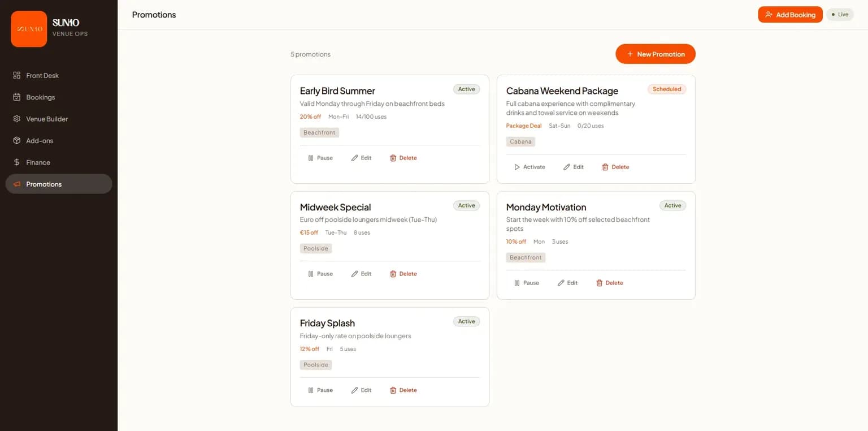Pause the Monday Motivation promotion
This screenshot has width=868, height=431.
coord(526,283)
